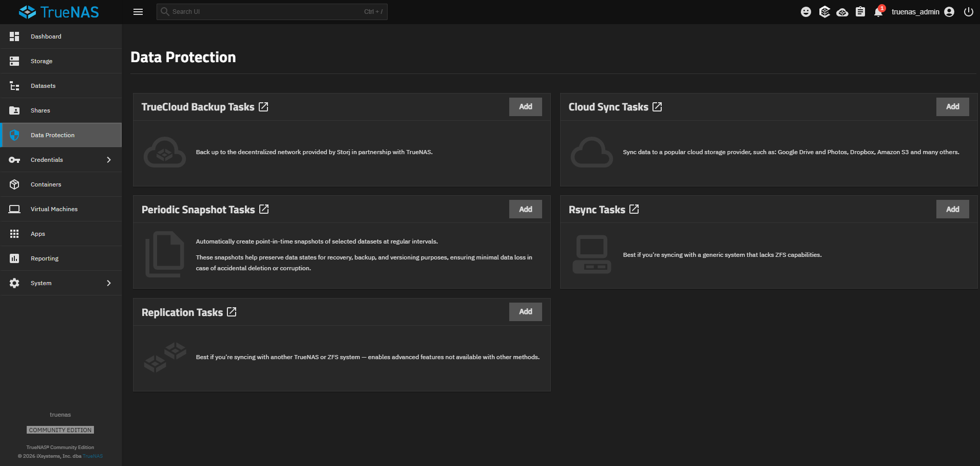
Task: Add a TrueCloud Backup Task
Action: (526, 107)
